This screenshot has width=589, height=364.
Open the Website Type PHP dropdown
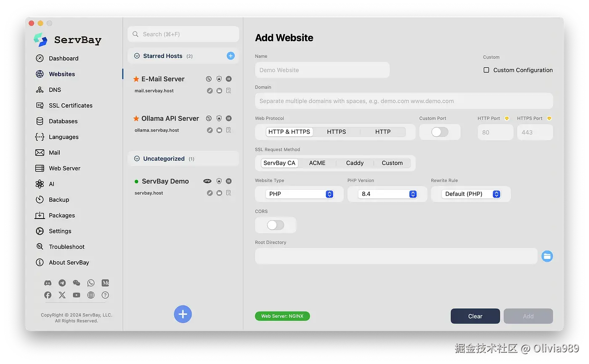(300, 194)
